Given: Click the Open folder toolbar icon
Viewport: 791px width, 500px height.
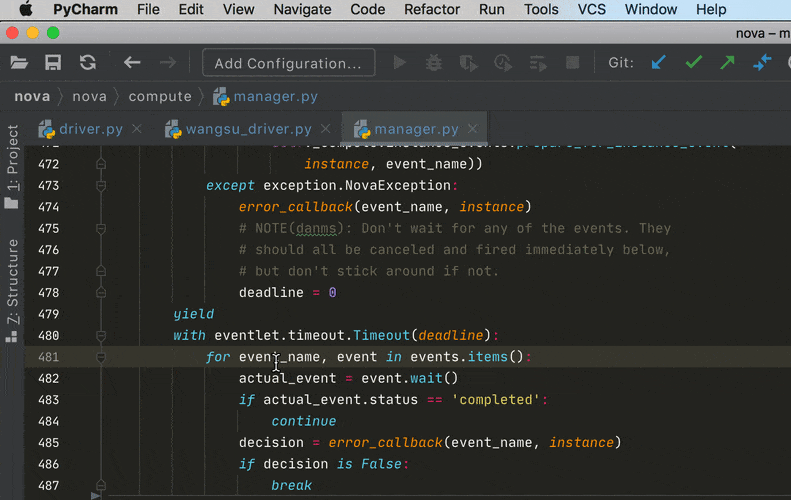Looking at the screenshot, I should coord(19,63).
